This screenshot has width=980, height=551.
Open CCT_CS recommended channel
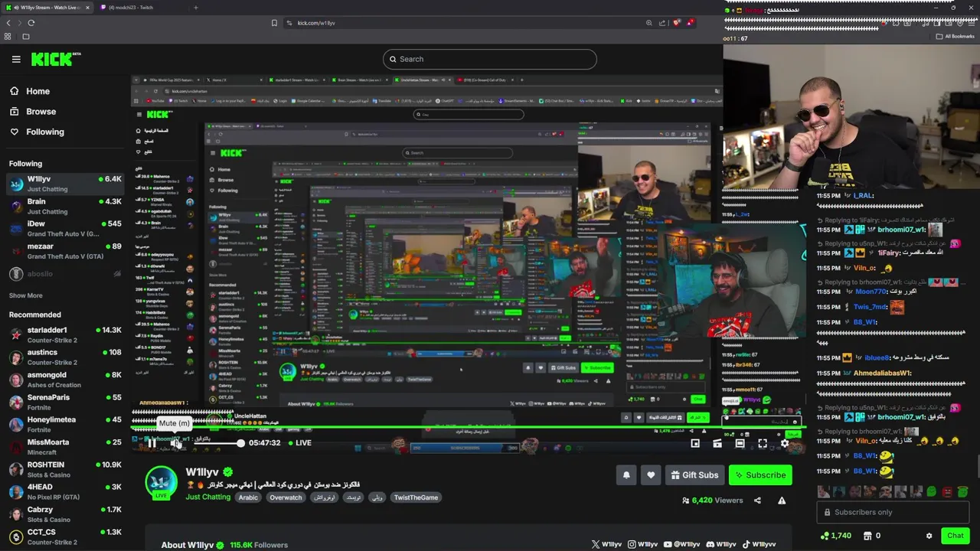click(65, 536)
